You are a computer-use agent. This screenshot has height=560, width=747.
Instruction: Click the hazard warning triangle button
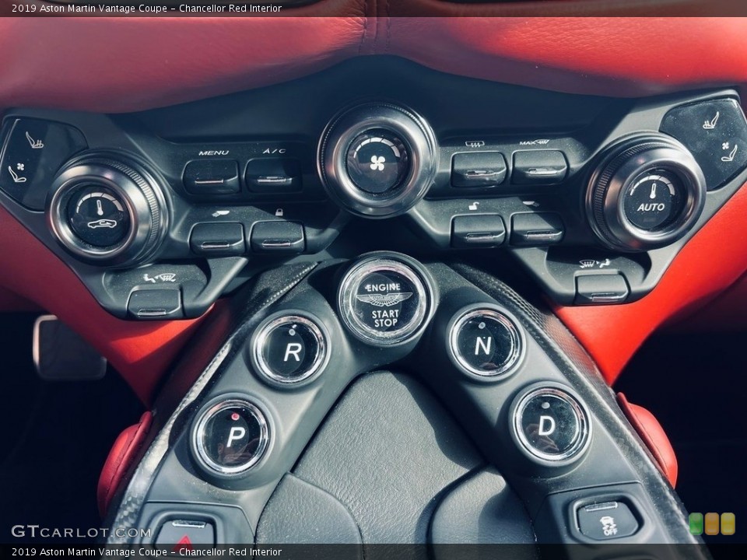185,534
